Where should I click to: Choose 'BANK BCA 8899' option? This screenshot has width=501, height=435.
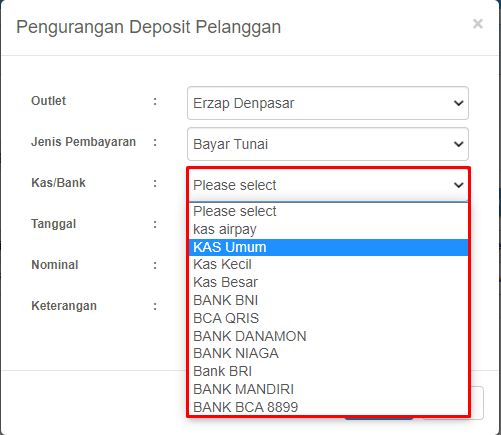tap(328, 407)
